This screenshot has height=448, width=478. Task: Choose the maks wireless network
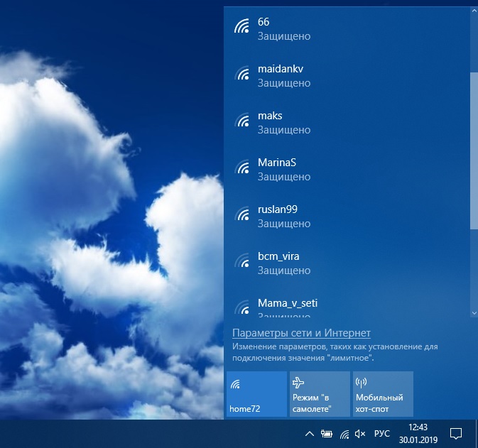pyautogui.click(x=347, y=123)
